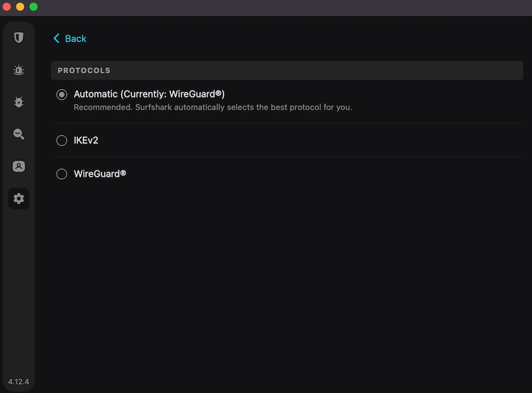
Task: Open the Alerts bell icon in sidebar
Action: coord(18,69)
